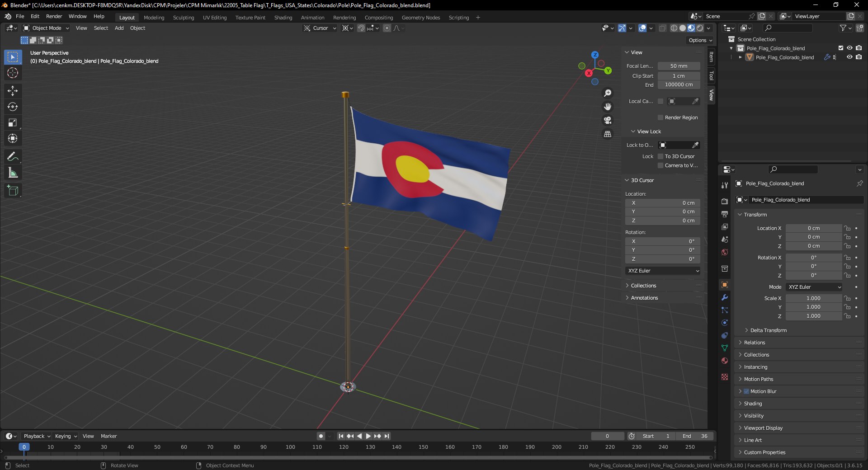This screenshot has height=470, width=868.
Task: Switch perspective/orthographic grid icon
Action: (608, 134)
